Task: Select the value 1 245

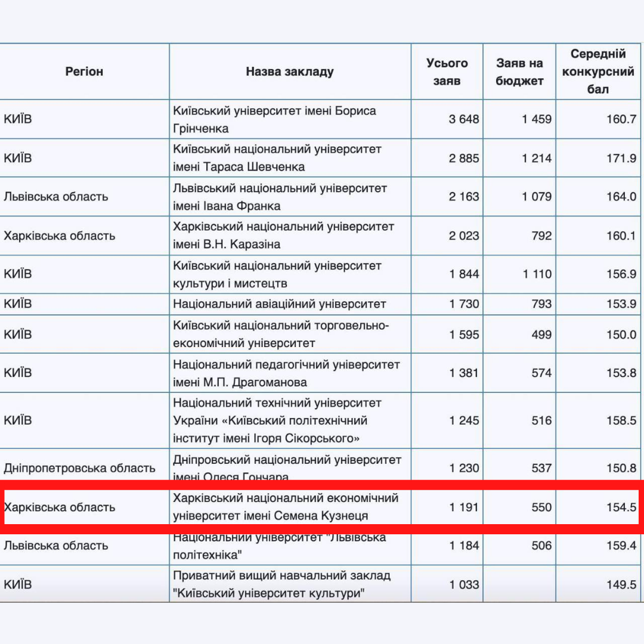Action: pyautogui.click(x=464, y=420)
